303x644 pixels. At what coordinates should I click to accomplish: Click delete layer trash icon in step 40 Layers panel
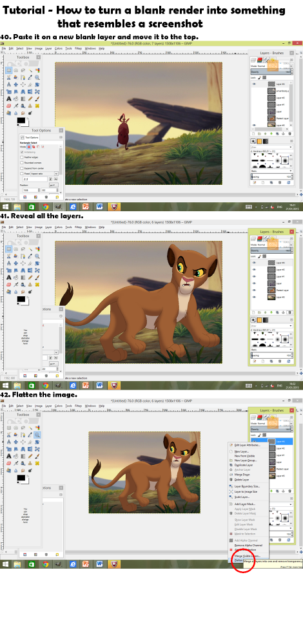tap(290, 133)
